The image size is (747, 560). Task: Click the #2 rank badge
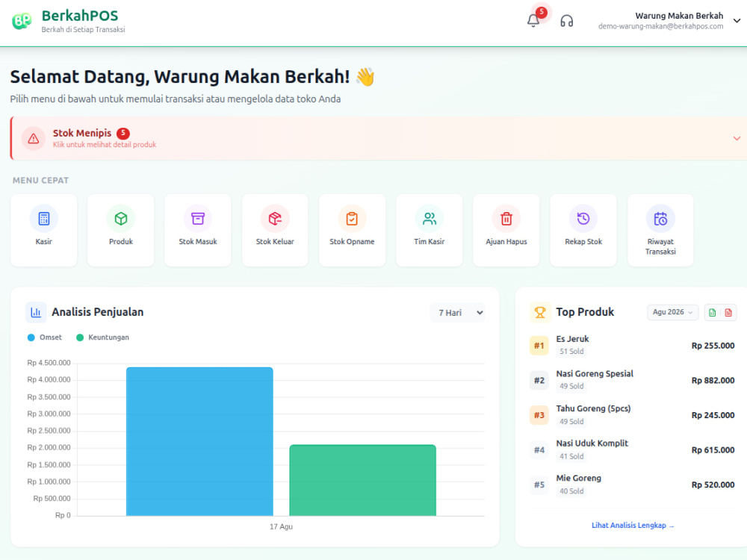(539, 381)
